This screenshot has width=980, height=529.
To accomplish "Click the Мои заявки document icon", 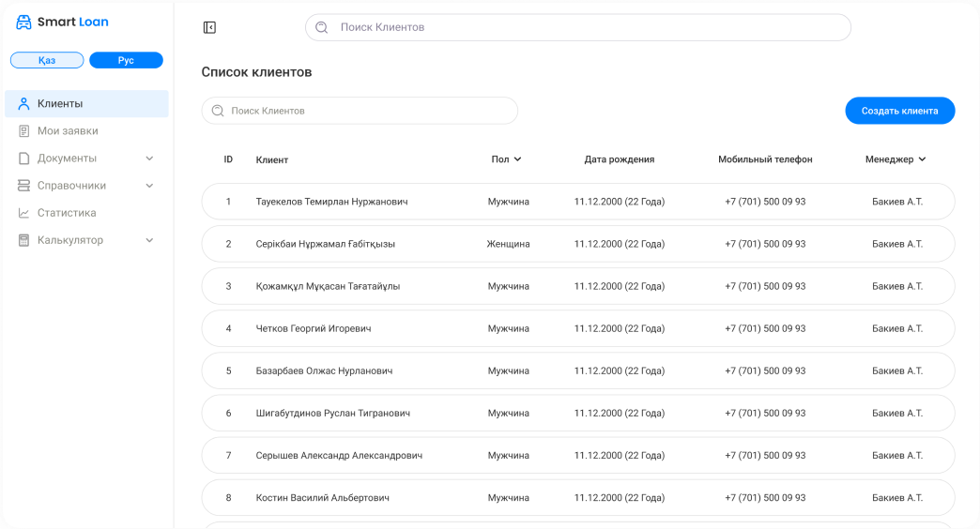I will pyautogui.click(x=23, y=131).
